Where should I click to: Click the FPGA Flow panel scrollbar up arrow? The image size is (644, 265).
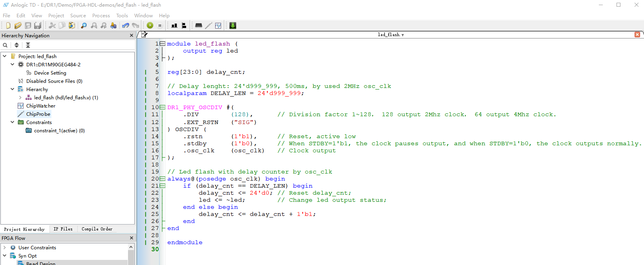131,247
